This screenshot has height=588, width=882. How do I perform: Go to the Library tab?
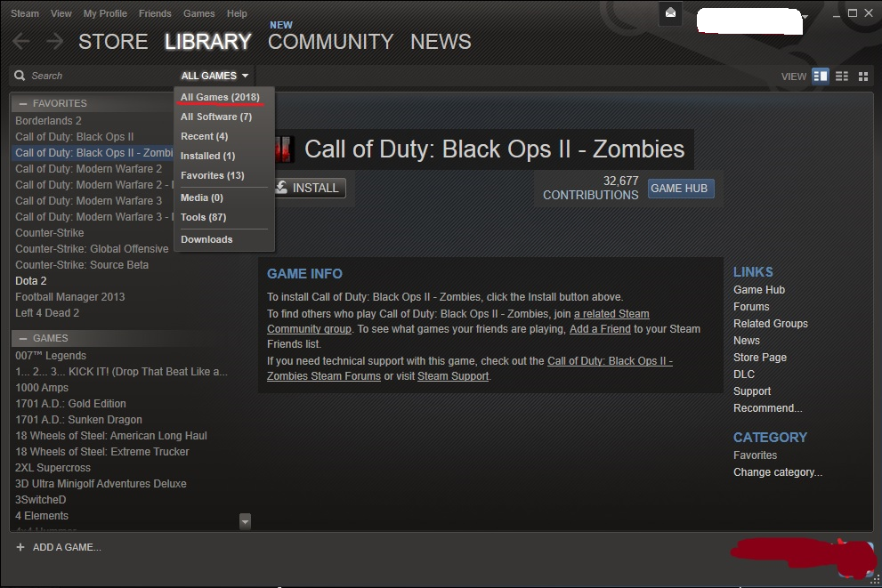[x=207, y=42]
